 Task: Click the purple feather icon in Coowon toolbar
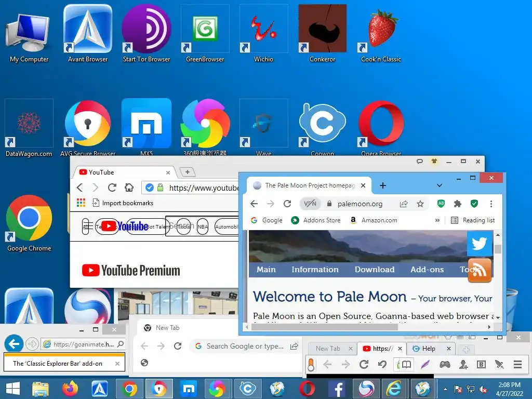pos(425,365)
